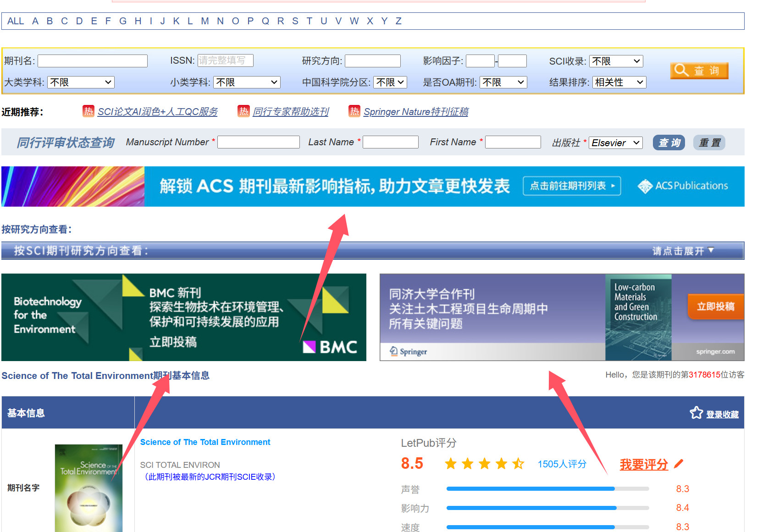This screenshot has height=532, width=757.
Task: Click the star favorite icon beside 登录收藏
Action: point(696,413)
